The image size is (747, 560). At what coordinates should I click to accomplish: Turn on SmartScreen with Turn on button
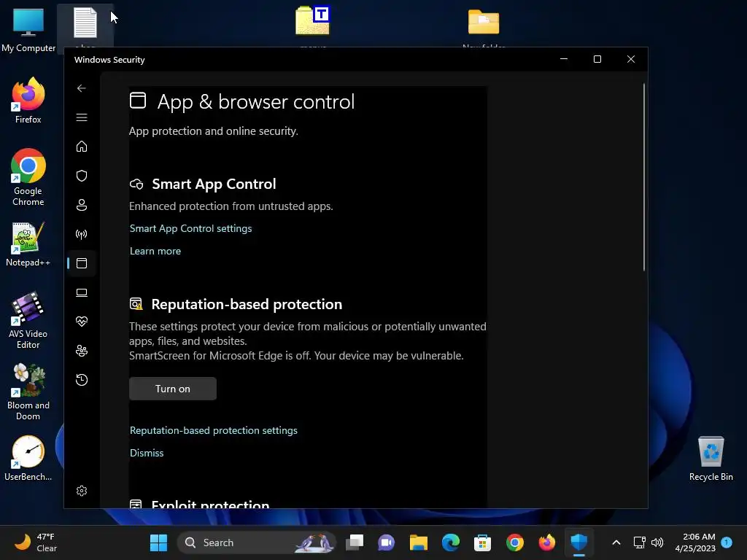click(172, 389)
